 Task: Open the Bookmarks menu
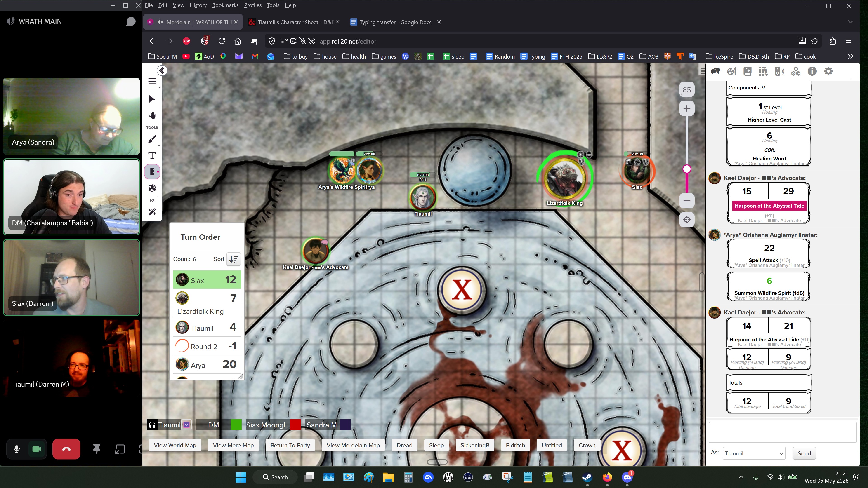225,5
